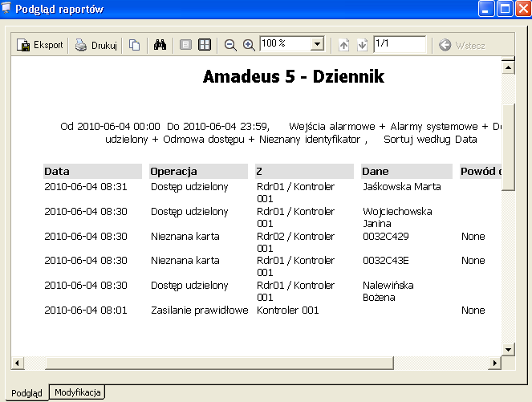Select the Podgląd tab
Image resolution: width=532 pixels, height=402 pixels.
[26, 393]
